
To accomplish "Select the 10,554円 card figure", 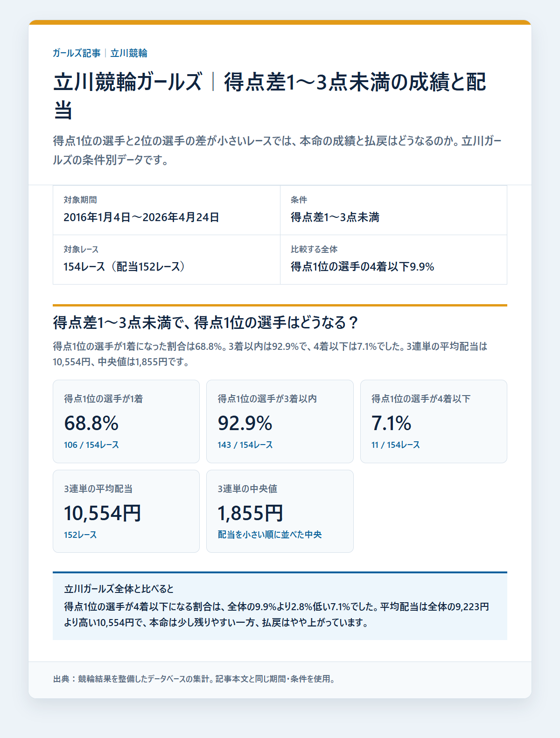I will [x=103, y=513].
